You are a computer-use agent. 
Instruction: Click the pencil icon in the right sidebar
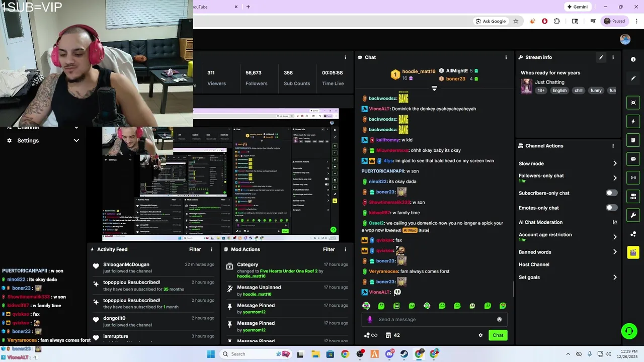click(633, 78)
